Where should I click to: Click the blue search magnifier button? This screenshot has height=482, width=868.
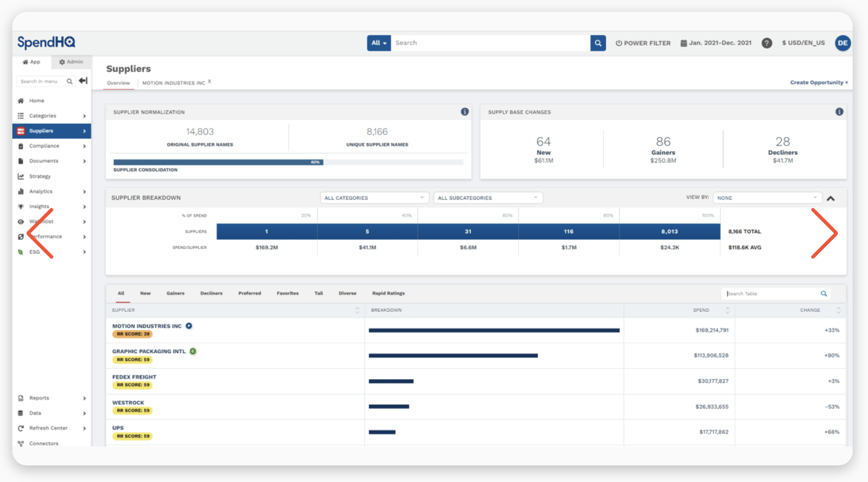(598, 43)
